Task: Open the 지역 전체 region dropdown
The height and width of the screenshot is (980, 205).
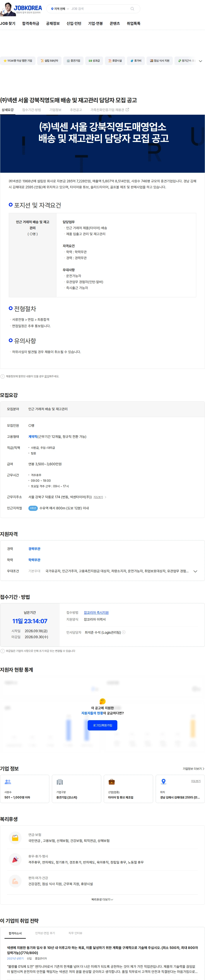Action: [60, 9]
